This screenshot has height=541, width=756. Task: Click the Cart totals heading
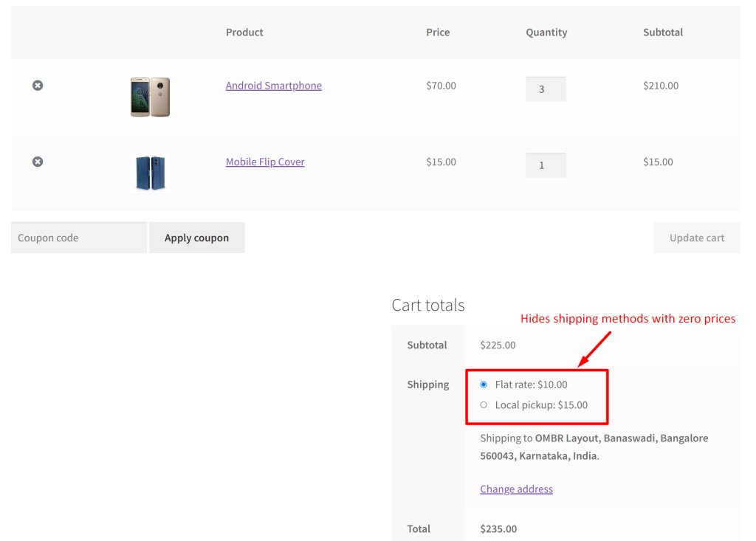428,305
